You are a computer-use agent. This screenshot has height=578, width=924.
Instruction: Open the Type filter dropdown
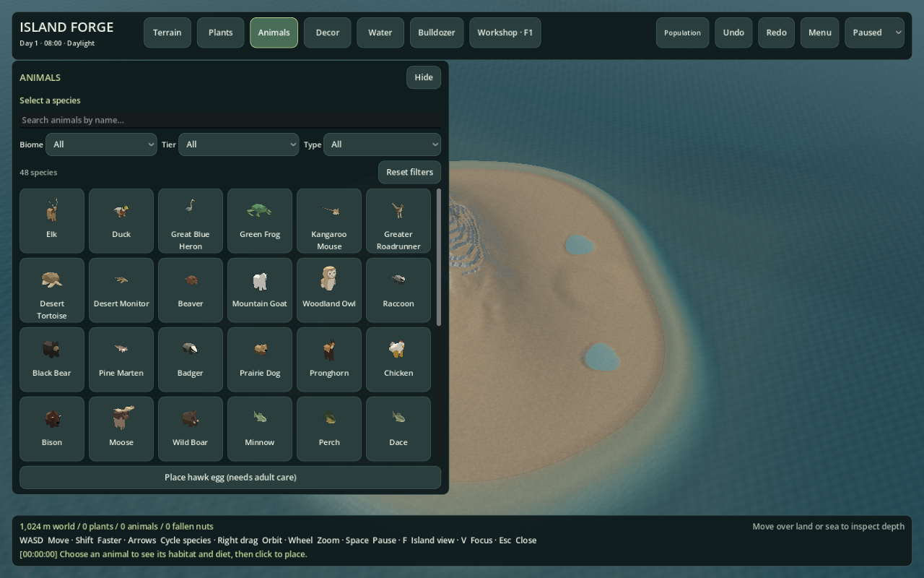[383, 144]
